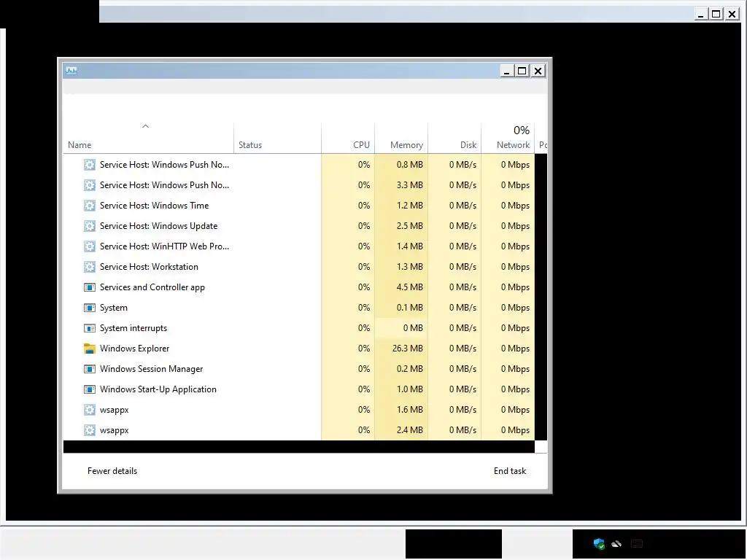Select the Service Host: Windows Time row
The image size is (747, 560).
pyautogui.click(x=298, y=206)
